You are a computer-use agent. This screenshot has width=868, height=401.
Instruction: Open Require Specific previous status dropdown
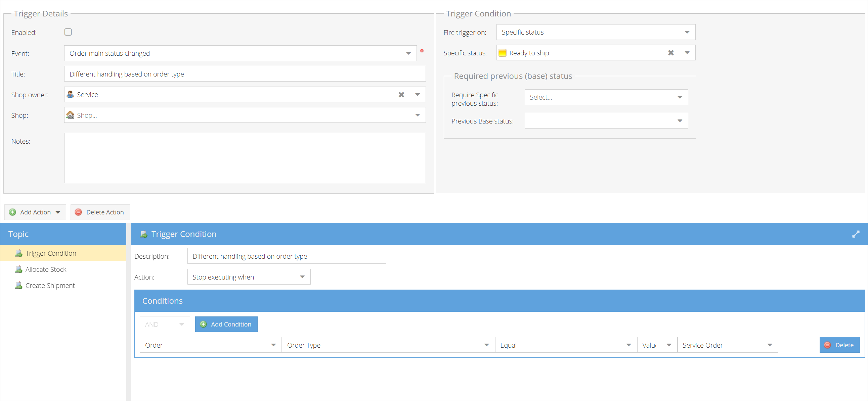[680, 97]
